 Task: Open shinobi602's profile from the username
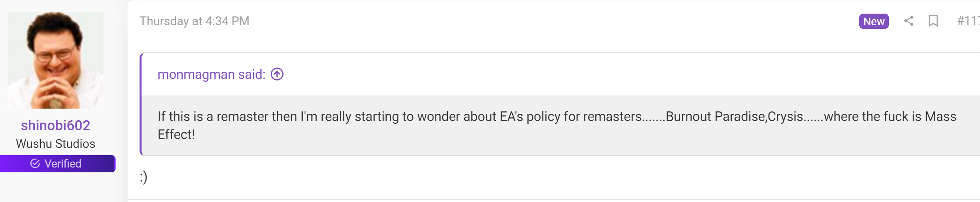point(56,125)
